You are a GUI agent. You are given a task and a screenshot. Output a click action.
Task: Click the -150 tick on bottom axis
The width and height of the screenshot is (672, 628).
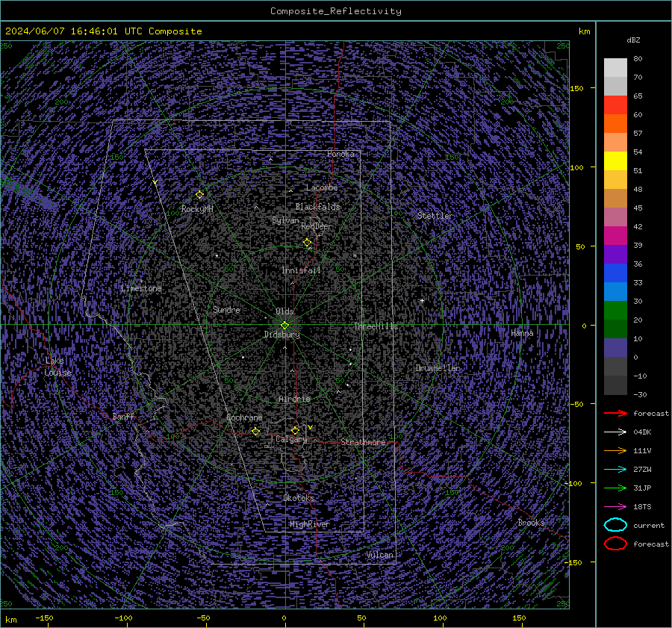45,618
